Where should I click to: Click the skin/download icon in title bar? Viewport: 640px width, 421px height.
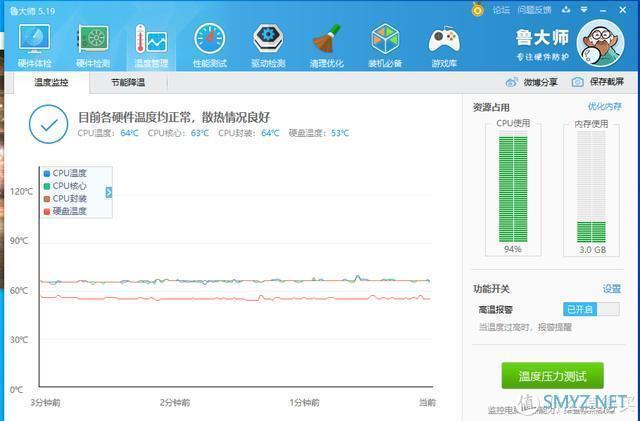click(x=566, y=9)
